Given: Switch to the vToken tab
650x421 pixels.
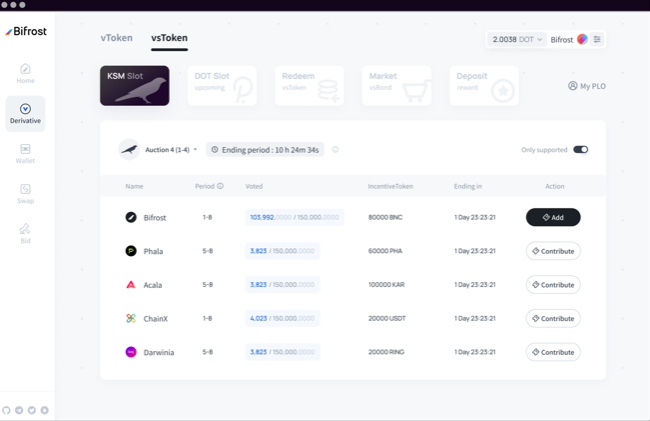Looking at the screenshot, I should click(x=116, y=38).
